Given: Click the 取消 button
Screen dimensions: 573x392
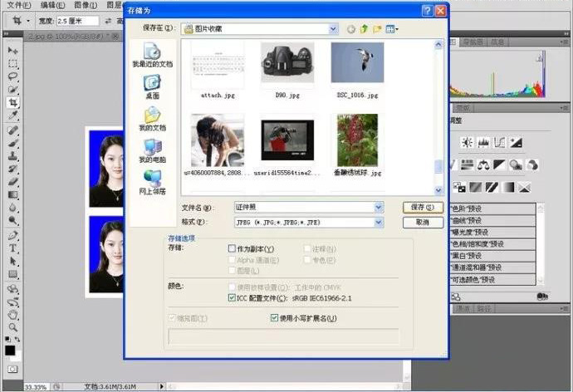Looking at the screenshot, I should coord(423,222).
